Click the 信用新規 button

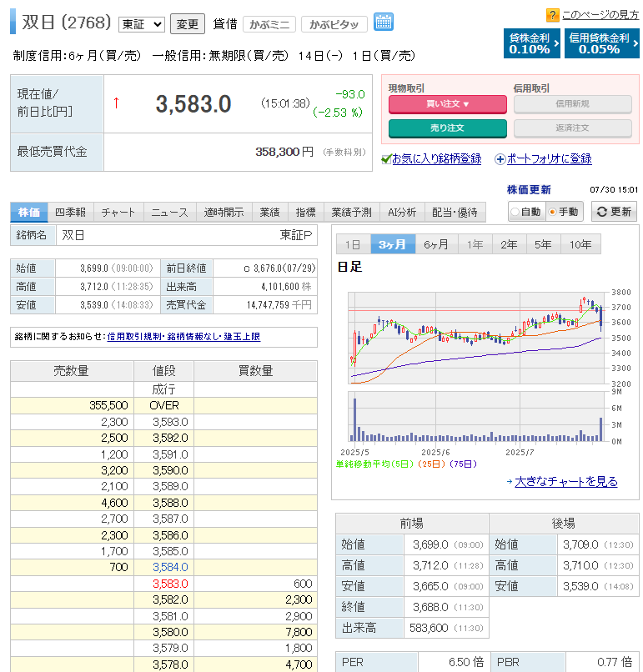[x=572, y=104]
